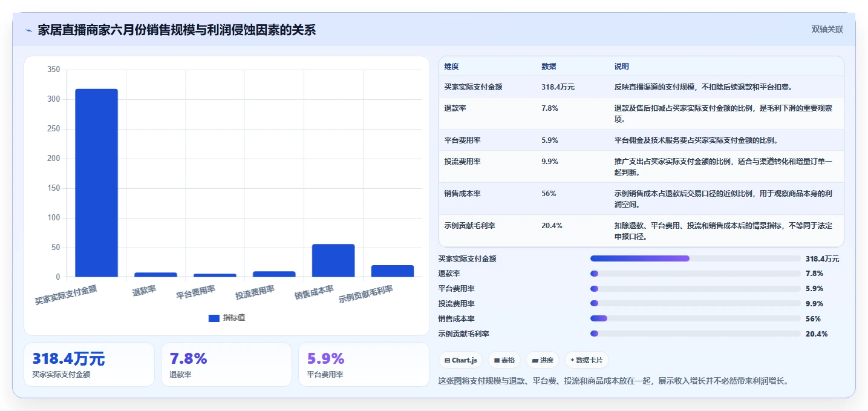Click the icon on the 表格 chip

click(497, 360)
